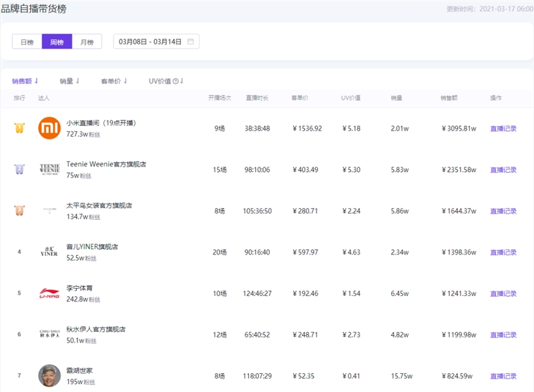The width and height of the screenshot is (534, 392).
Task: Open the Xiaomi orange logo avatar
Action: tap(49, 128)
